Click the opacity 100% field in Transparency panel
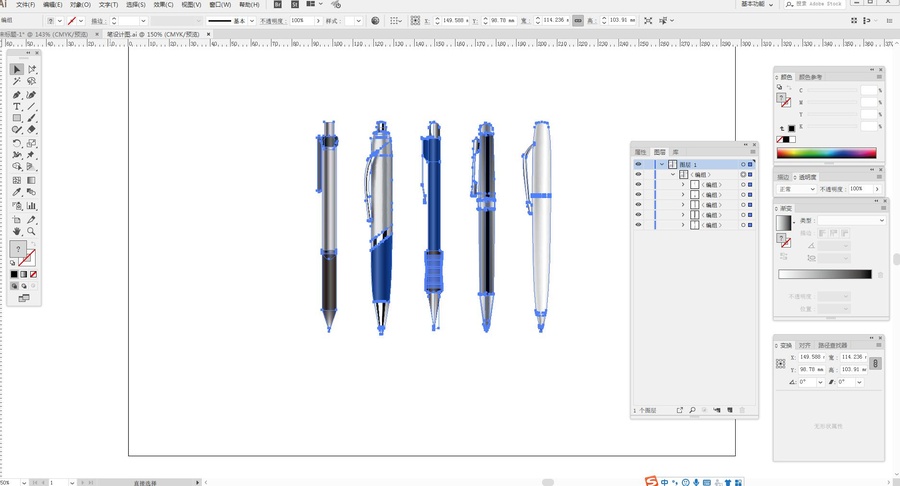Screen dimensions: 900x486 click(860, 189)
